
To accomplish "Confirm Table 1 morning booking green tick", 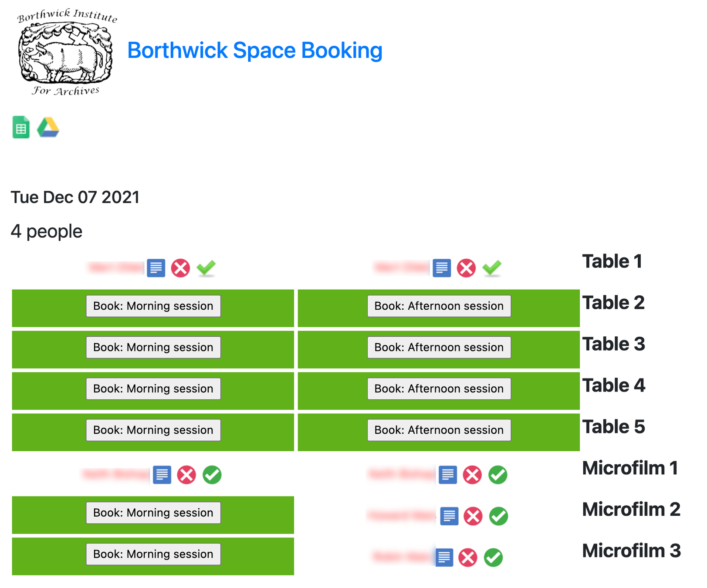I will point(206,268).
